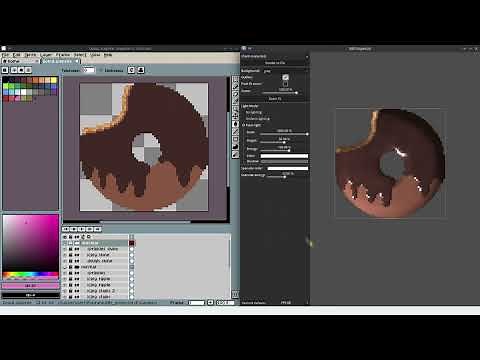
Task: Select the Paint Bucket tool
Action: 235,124
